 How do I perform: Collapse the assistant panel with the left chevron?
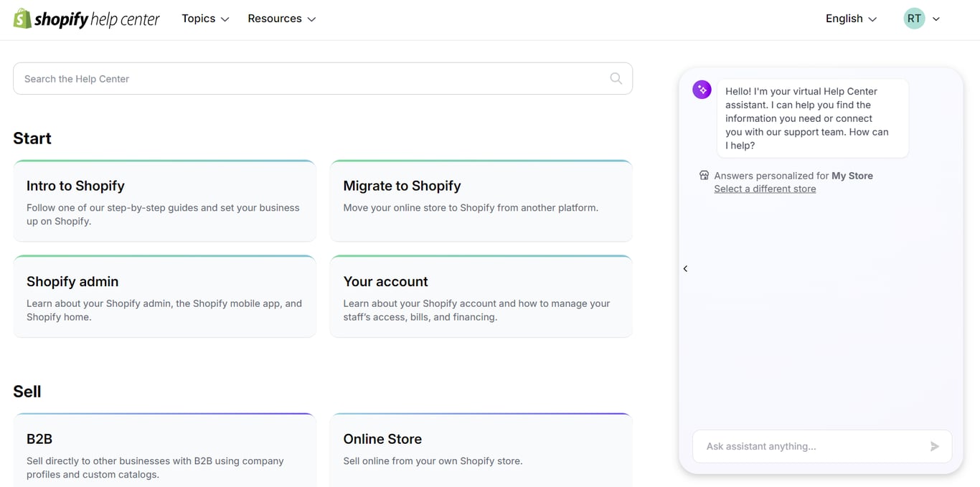coord(685,268)
